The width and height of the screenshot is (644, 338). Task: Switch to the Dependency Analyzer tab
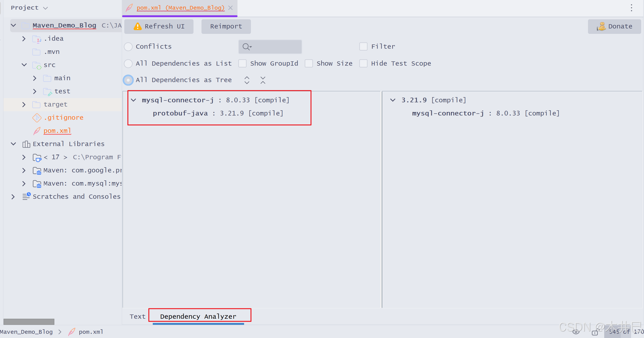tap(198, 317)
